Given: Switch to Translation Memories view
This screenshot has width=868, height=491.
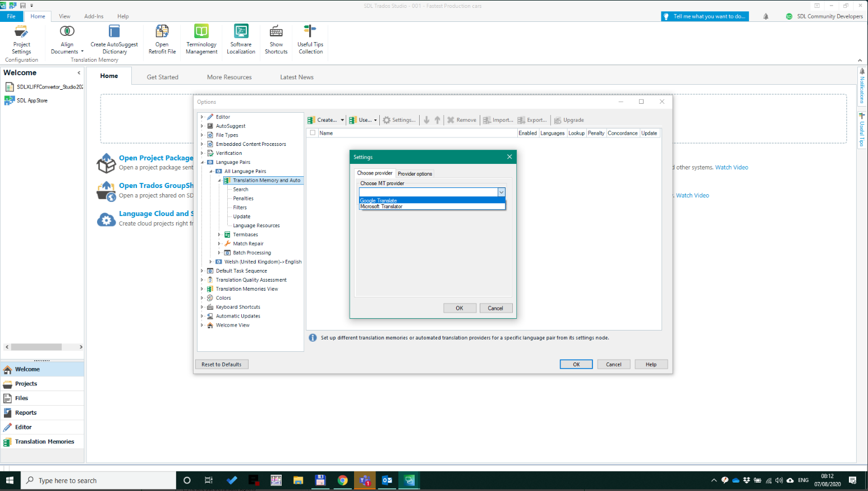Looking at the screenshot, I should [42, 442].
